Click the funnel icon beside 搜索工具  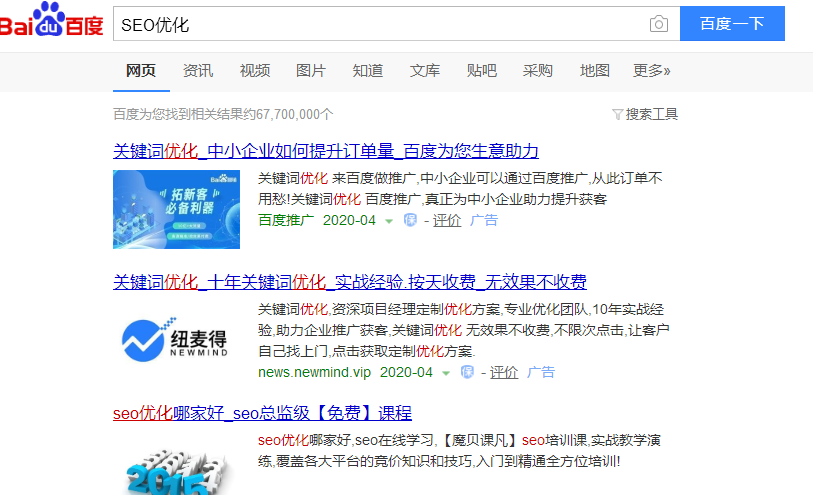click(617, 115)
